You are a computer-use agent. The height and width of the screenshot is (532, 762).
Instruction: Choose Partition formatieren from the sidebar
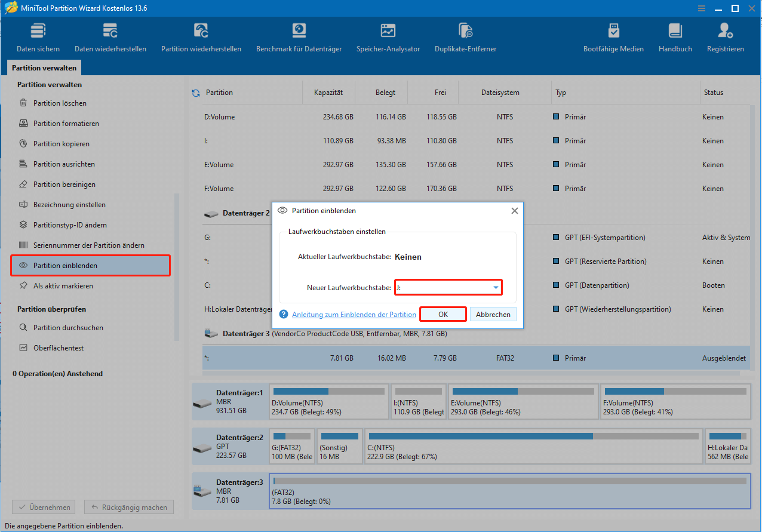tap(65, 123)
